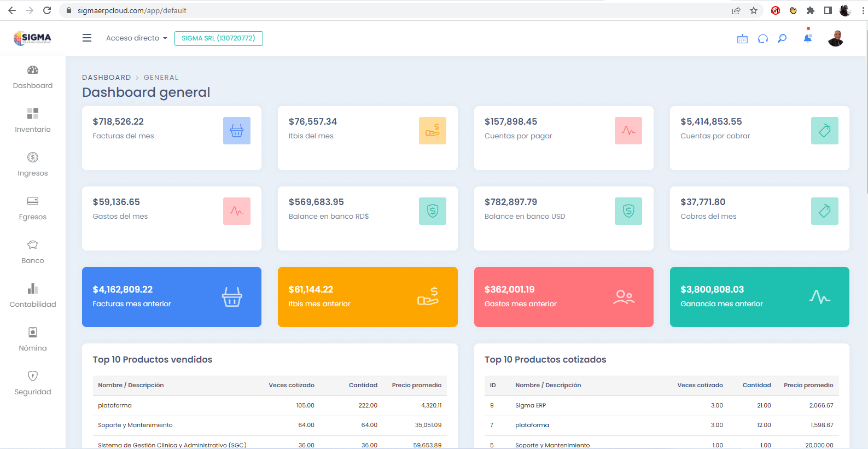868x449 pixels.
Task: Open the Dashboard sidebar item
Action: point(33,77)
